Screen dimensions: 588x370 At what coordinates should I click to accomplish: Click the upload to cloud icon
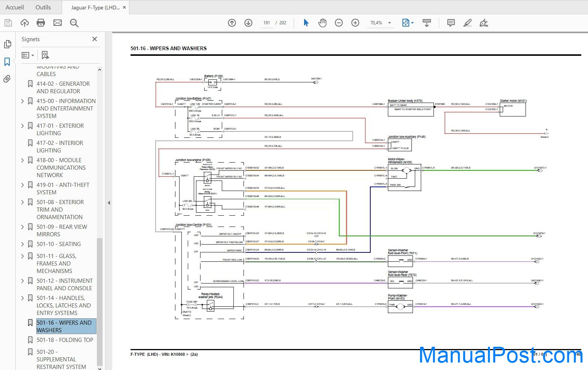click(x=25, y=23)
